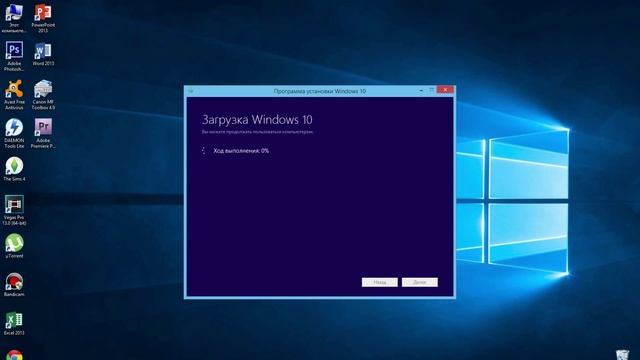640x360 pixels.
Task: Close the Windows 10 setup window
Action: pos(445,89)
